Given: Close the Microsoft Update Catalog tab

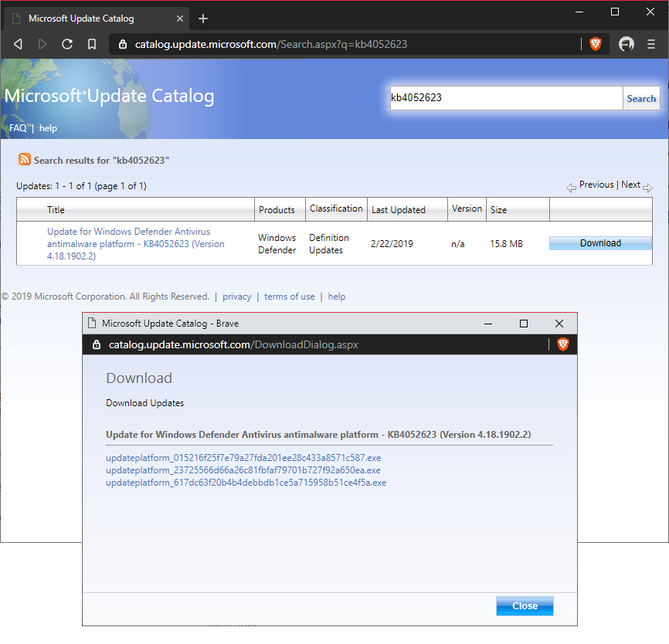Looking at the screenshot, I should pyautogui.click(x=180, y=19).
